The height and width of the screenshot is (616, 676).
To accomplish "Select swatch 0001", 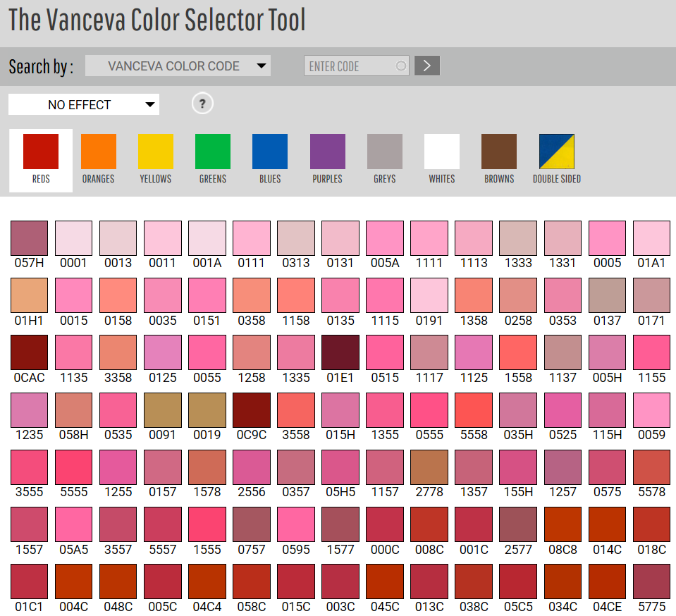I will pos(74,238).
